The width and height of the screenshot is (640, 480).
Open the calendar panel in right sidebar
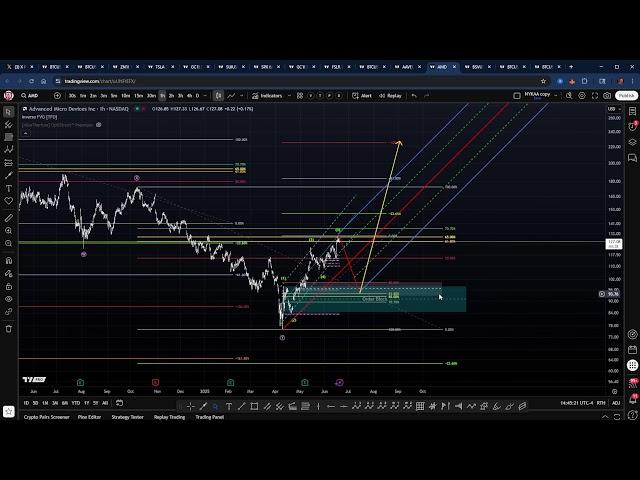632,350
